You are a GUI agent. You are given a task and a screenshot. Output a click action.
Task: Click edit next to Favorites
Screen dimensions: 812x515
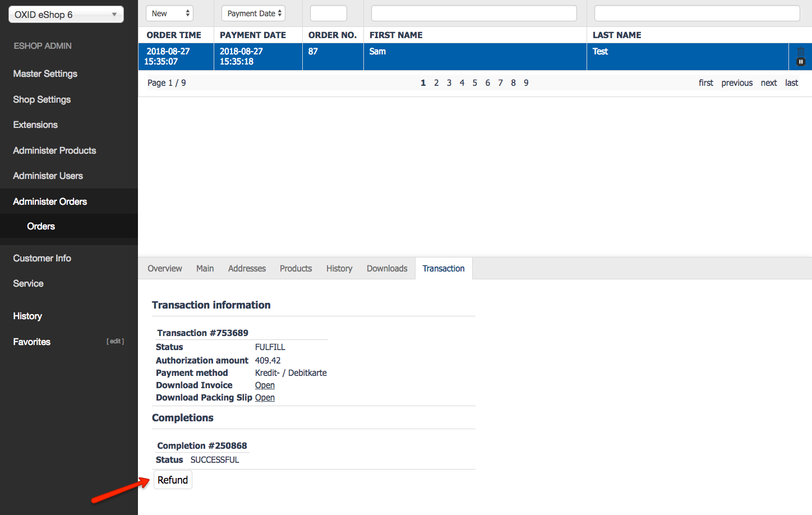click(x=115, y=341)
